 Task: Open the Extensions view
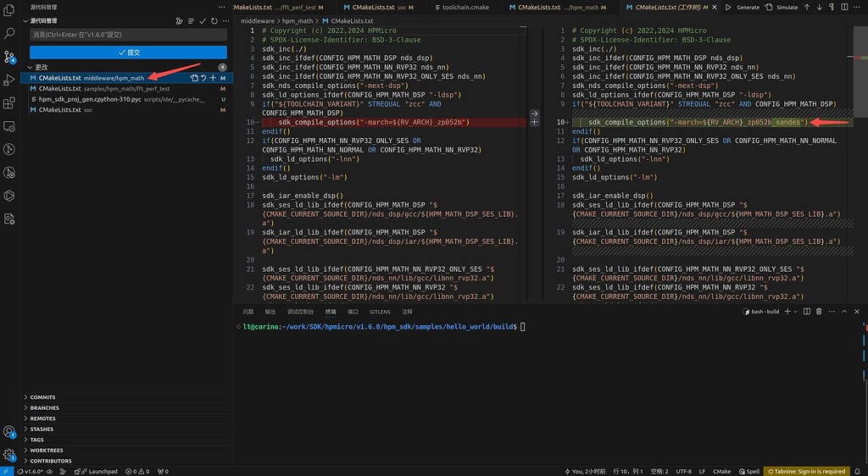(9, 103)
